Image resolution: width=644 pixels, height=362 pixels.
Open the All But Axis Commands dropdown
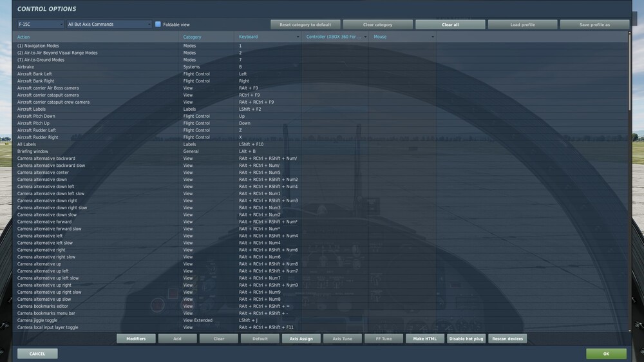pos(109,24)
